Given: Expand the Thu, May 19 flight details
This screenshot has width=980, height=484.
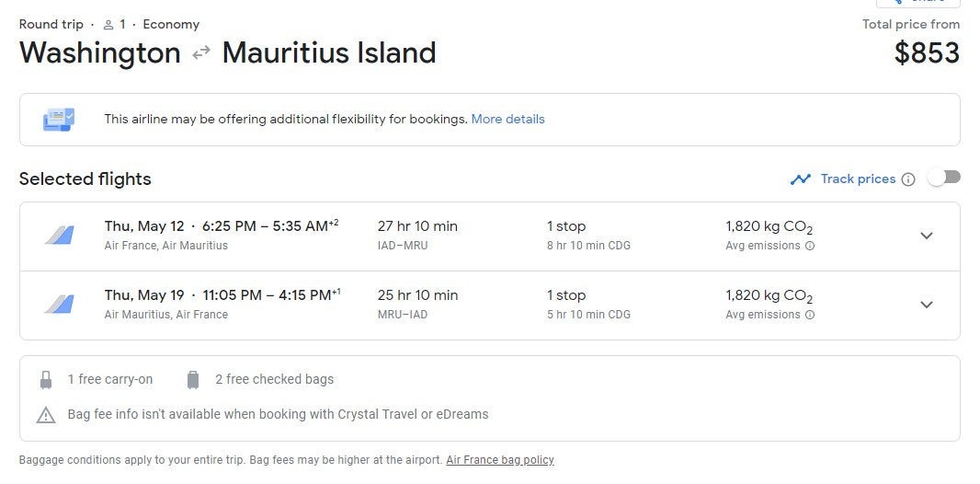Looking at the screenshot, I should tap(927, 305).
